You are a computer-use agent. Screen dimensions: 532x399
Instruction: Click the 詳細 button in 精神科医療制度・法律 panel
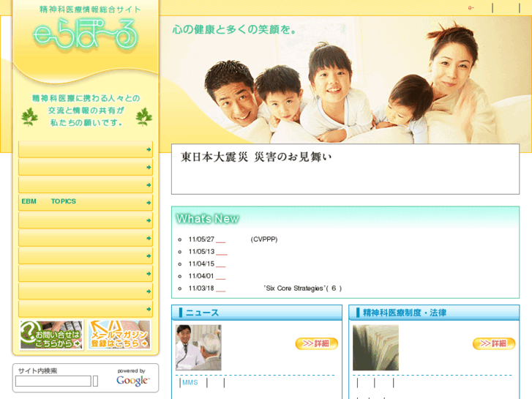494,343
